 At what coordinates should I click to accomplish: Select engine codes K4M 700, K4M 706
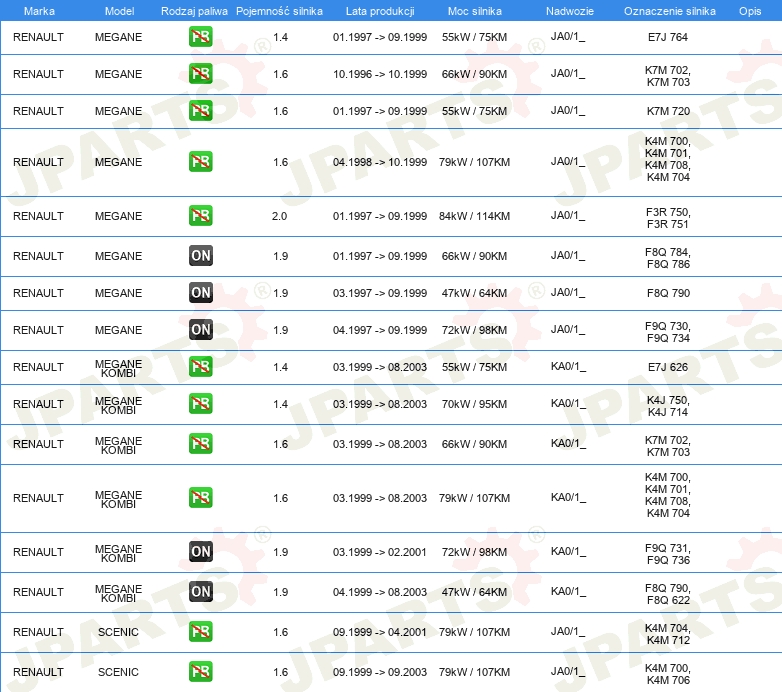pos(668,674)
